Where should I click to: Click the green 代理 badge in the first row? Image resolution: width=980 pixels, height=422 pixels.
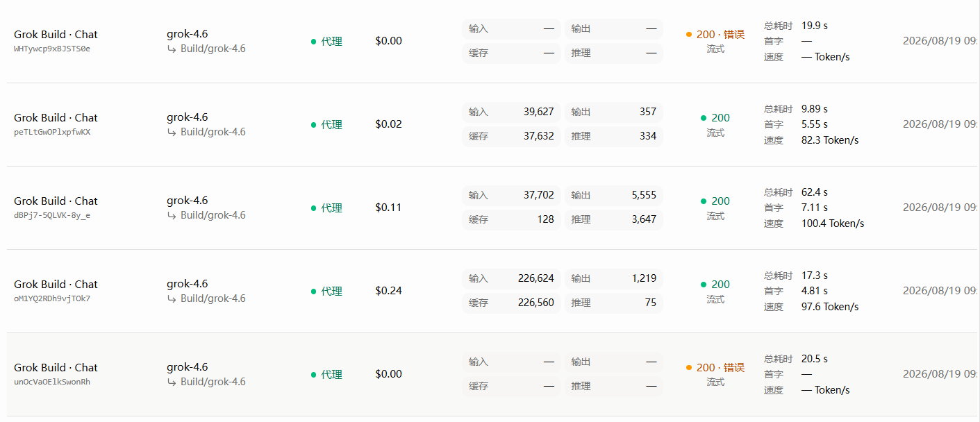coord(326,42)
